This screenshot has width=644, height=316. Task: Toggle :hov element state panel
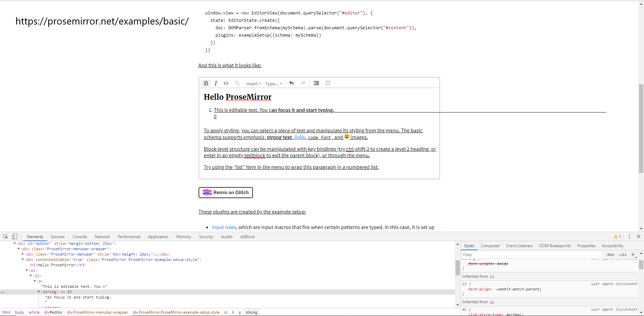coord(610,255)
